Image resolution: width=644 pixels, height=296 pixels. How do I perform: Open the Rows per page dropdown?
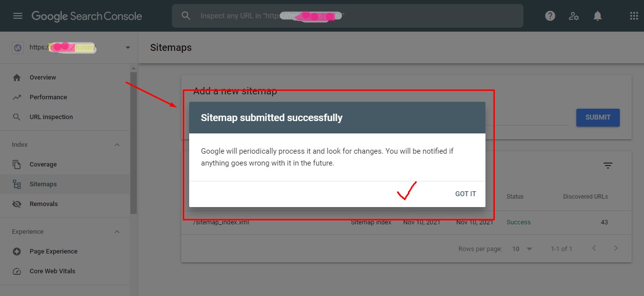pyautogui.click(x=522, y=249)
